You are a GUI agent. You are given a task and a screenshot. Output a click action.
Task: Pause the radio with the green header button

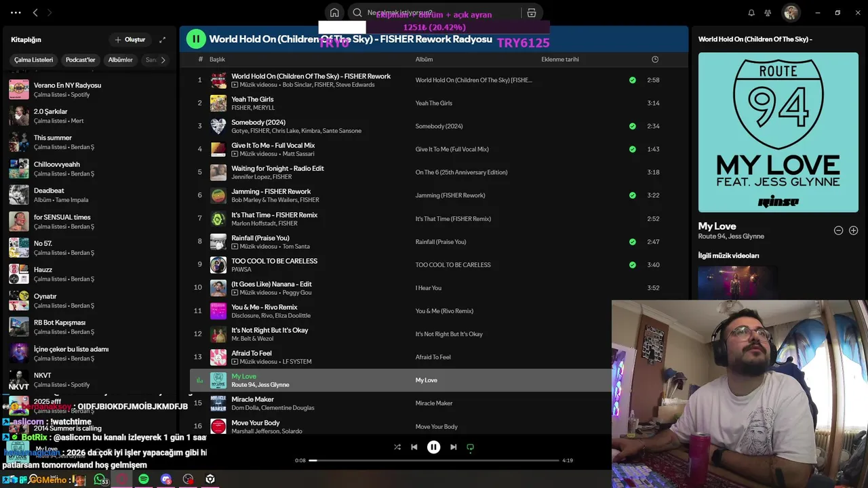click(x=196, y=39)
